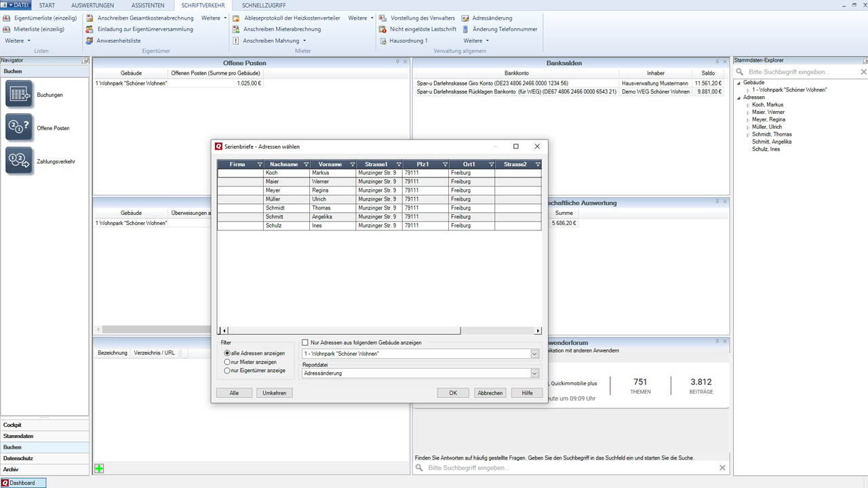868x488 pixels.
Task: Enable 'Nur Adressen aus folgendem Gebäude' checkbox
Action: click(x=305, y=343)
